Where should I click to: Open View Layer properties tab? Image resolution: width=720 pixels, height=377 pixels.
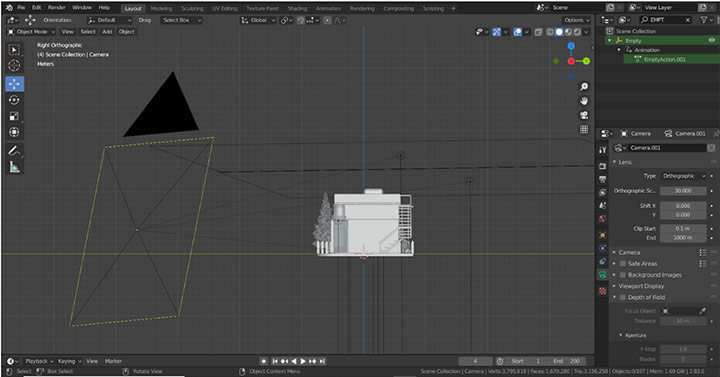tap(603, 192)
